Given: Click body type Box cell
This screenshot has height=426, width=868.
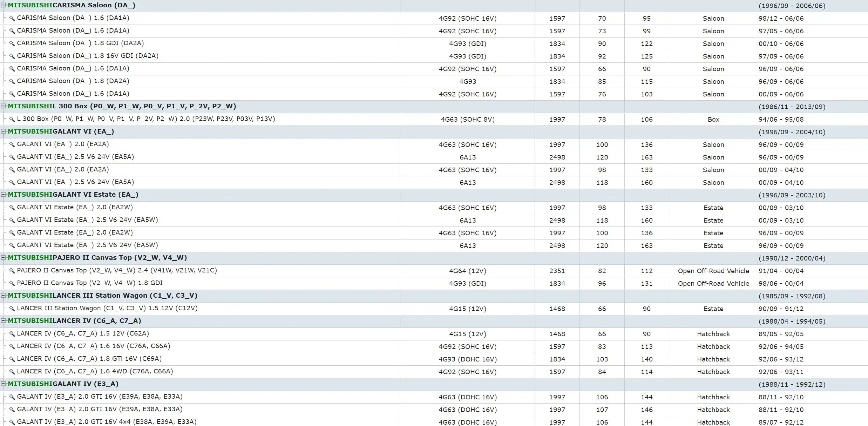Looking at the screenshot, I should tap(713, 119).
